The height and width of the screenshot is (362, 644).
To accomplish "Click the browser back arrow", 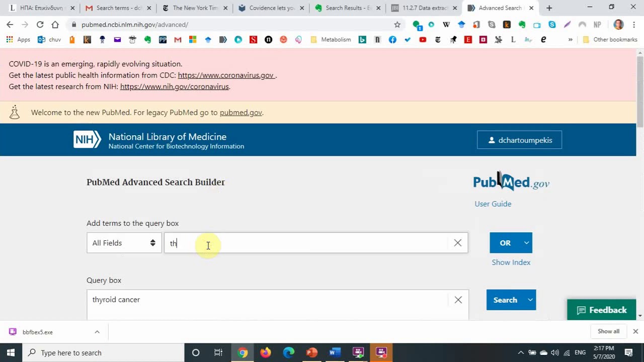I will (10, 25).
